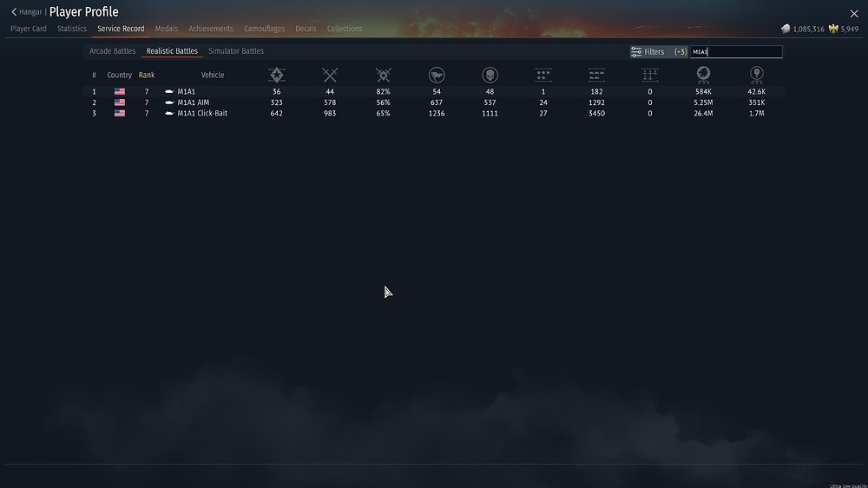Sort by the anchors naval kills column icon
Viewport: 868px width, 488px height.
650,75
